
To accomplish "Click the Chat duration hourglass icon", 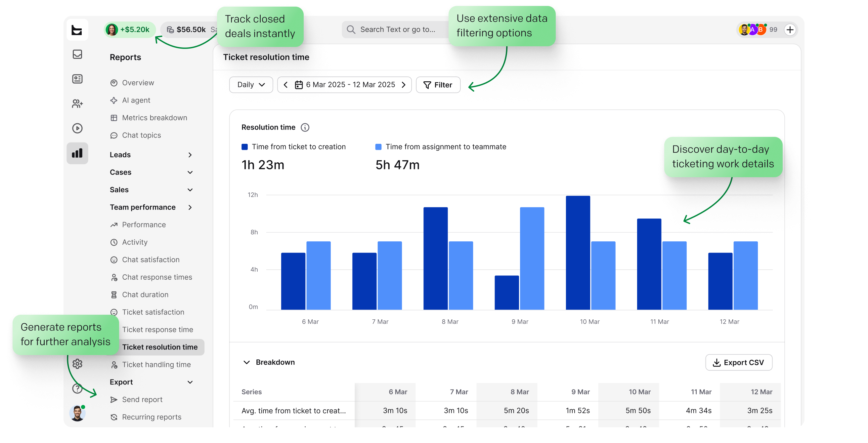I will pyautogui.click(x=114, y=295).
